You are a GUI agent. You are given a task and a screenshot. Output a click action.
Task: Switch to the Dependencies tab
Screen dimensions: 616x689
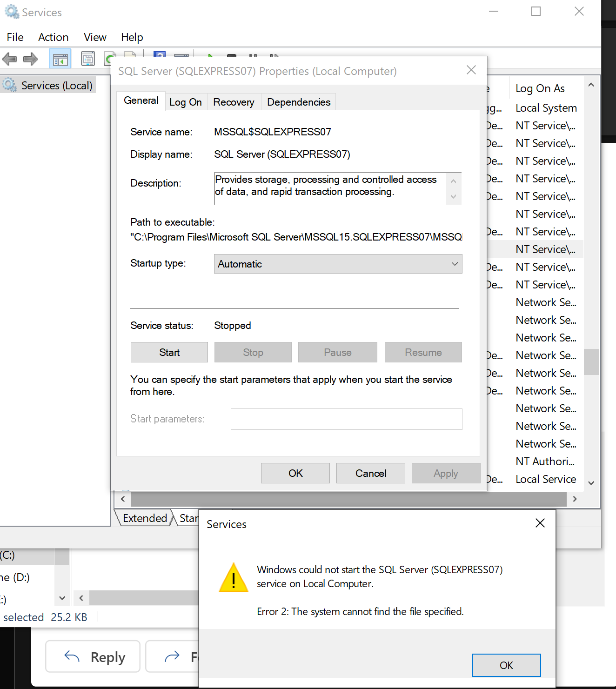tap(299, 102)
